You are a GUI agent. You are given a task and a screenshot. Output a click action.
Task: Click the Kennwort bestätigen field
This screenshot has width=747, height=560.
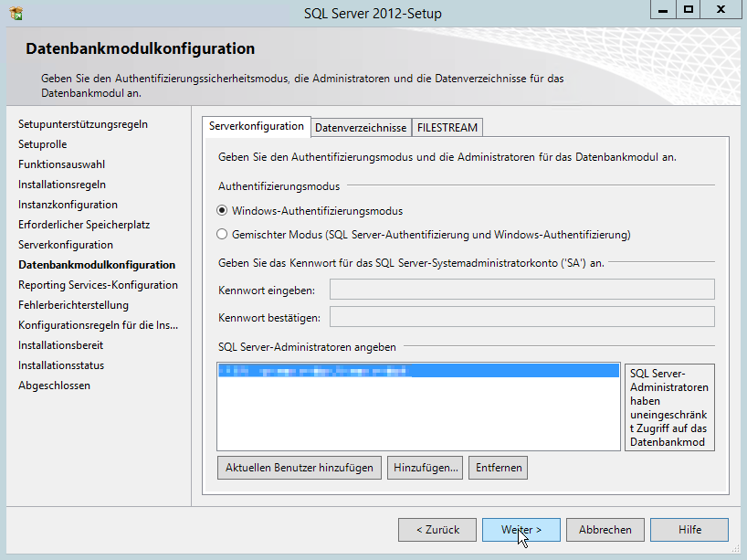tap(521, 316)
